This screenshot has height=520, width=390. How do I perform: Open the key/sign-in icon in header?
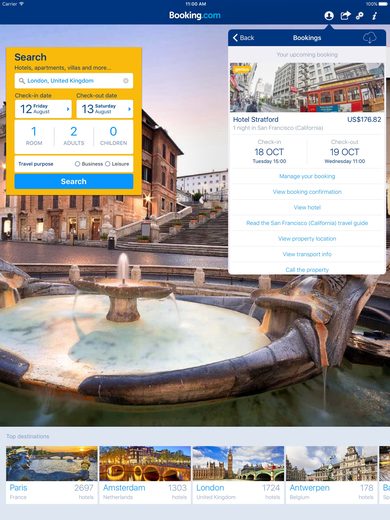coord(359,16)
